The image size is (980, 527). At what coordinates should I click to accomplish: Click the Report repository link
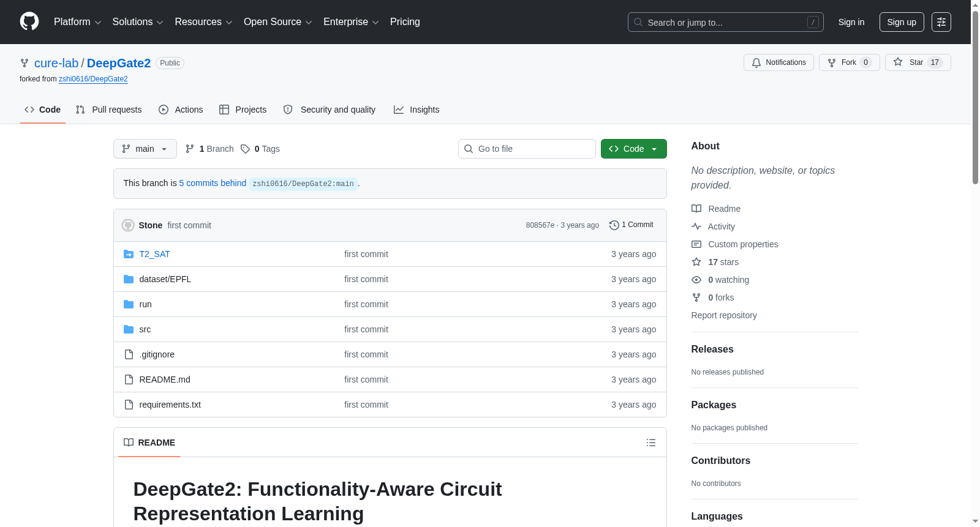724,315
